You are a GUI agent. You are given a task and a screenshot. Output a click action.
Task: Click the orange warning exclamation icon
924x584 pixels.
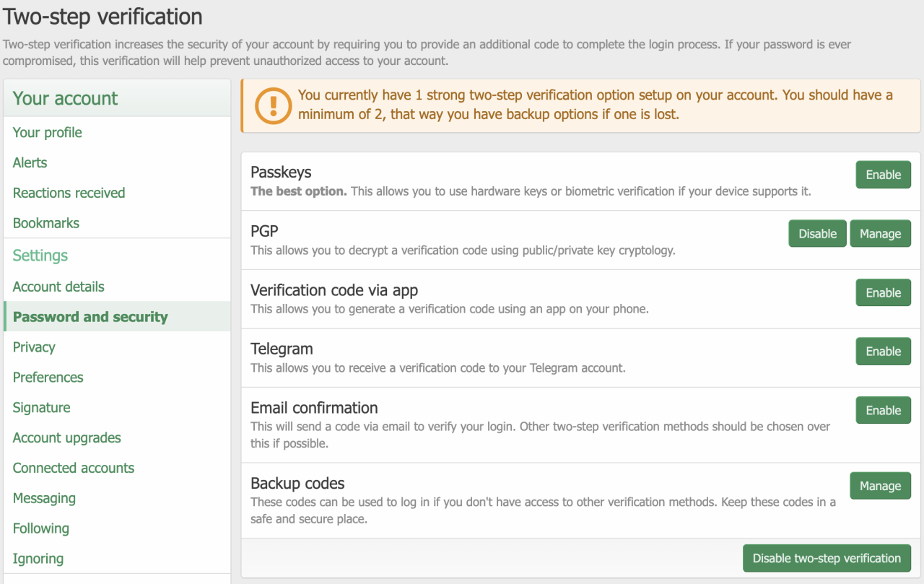[x=273, y=105]
